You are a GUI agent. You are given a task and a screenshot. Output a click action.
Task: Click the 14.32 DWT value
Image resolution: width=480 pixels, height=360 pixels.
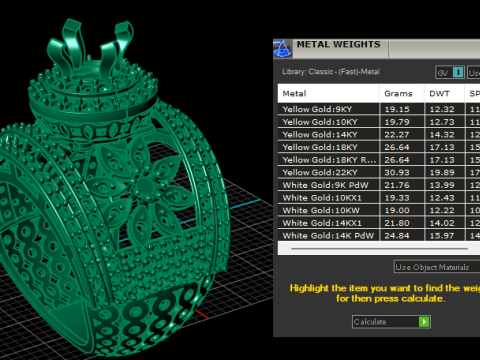[442, 135]
